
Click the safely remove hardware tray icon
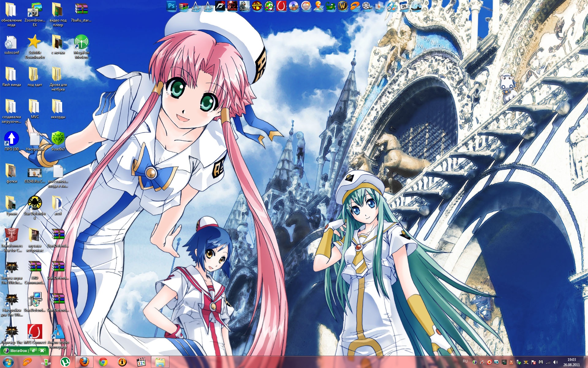click(519, 362)
